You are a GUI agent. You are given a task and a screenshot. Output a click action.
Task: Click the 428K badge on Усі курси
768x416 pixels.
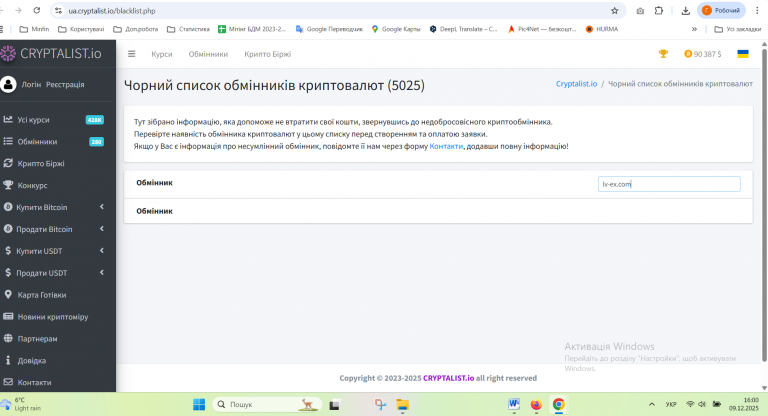tap(95, 120)
